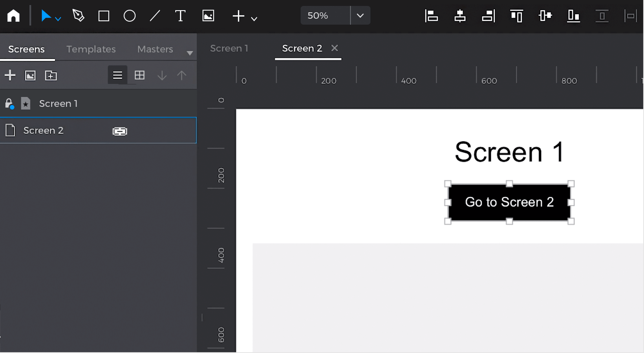This screenshot has height=353, width=644.
Task: Select the Image tool
Action: tap(208, 16)
